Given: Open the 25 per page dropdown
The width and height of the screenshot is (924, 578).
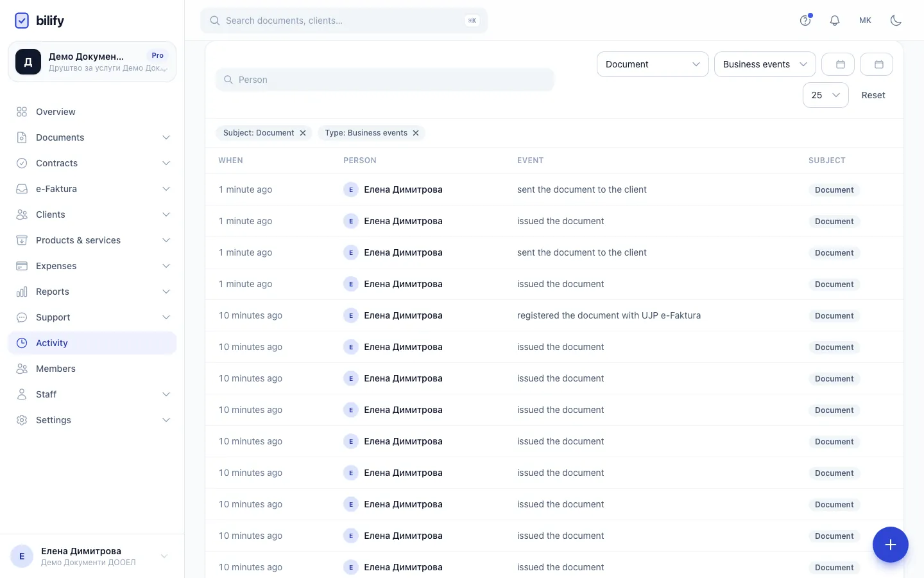Looking at the screenshot, I should pos(826,95).
